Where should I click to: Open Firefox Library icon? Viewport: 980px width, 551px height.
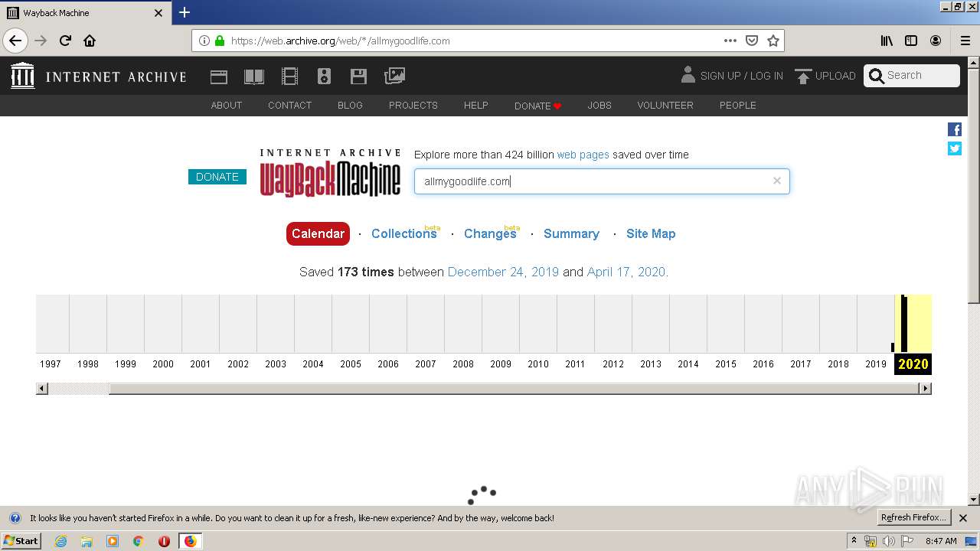887,41
